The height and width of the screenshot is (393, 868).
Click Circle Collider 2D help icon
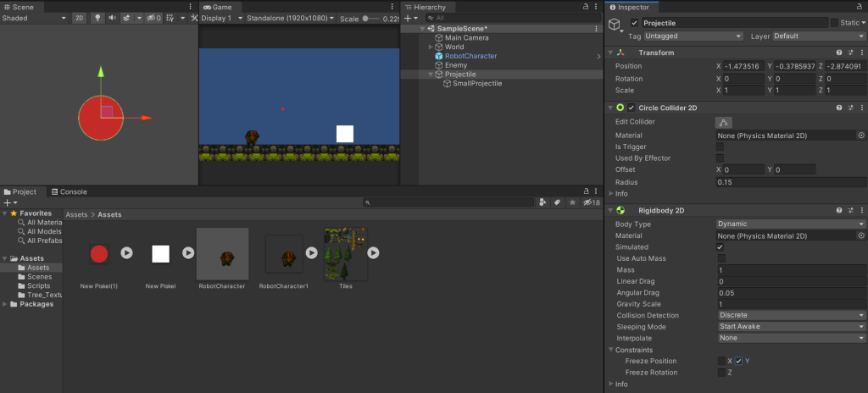tap(838, 108)
